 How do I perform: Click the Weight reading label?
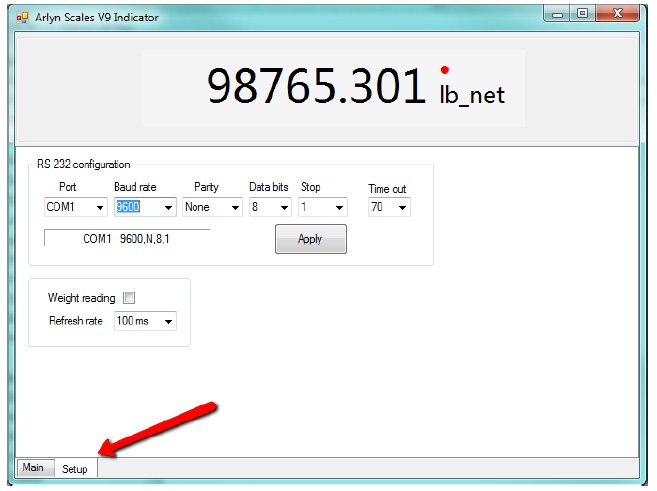point(82,298)
